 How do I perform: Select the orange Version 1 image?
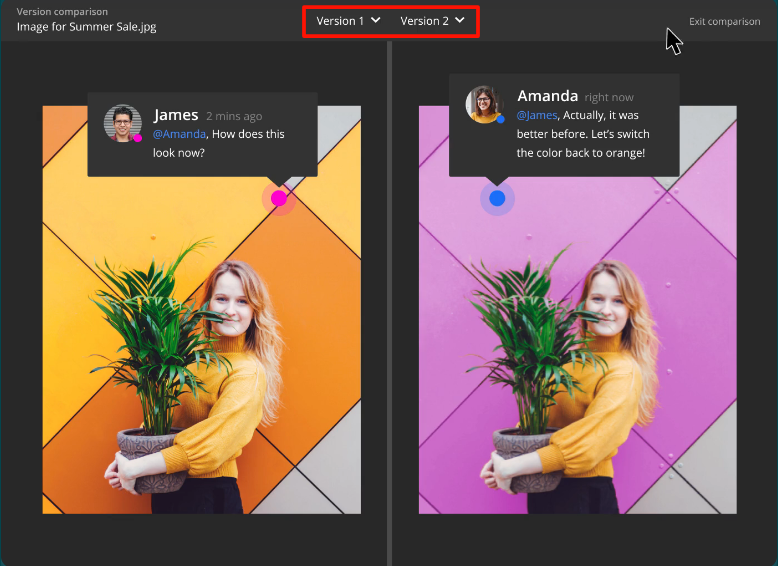[x=200, y=350]
